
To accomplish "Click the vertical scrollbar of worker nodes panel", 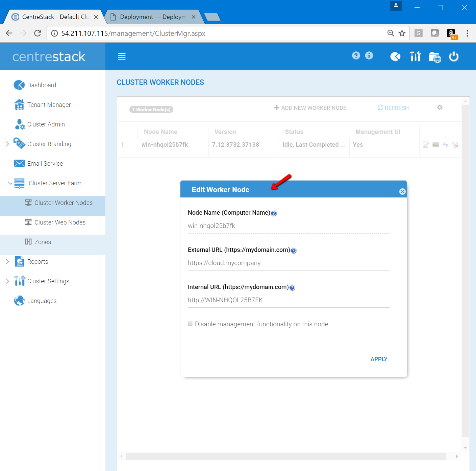I will (x=465, y=271).
